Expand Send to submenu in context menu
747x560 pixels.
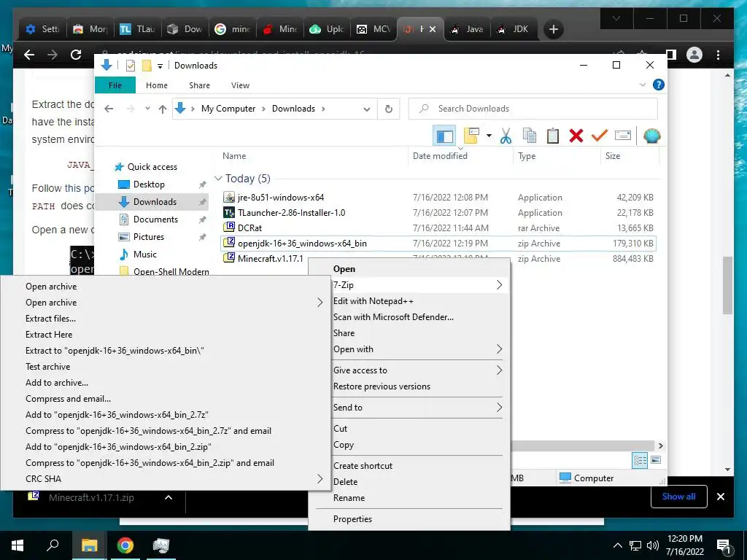pos(410,407)
